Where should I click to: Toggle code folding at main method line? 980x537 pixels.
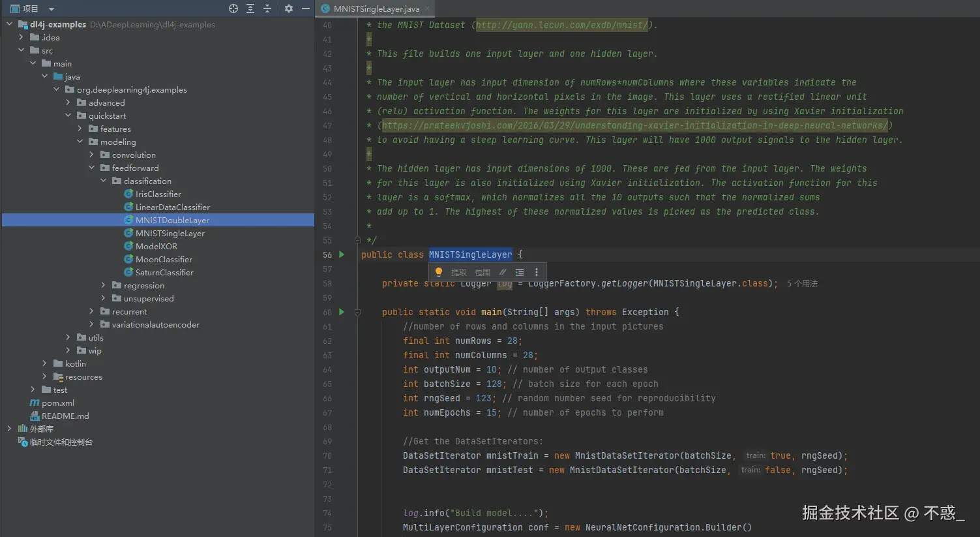(357, 313)
